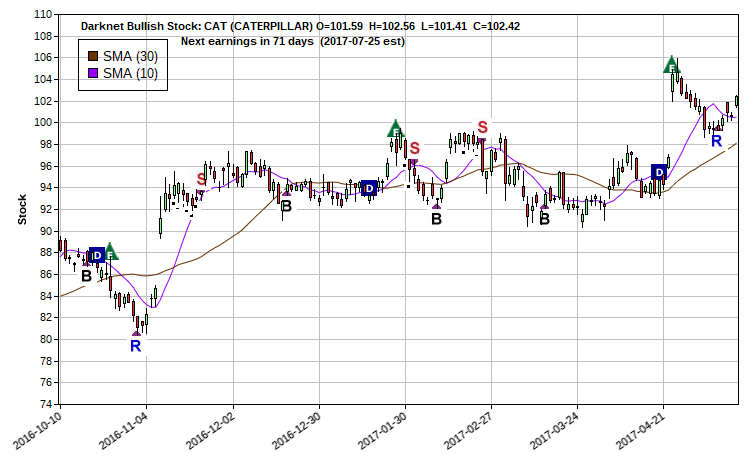The width and height of the screenshot is (756, 461).
Task: Click the black B marker in early February 2017
Action: pos(436,219)
